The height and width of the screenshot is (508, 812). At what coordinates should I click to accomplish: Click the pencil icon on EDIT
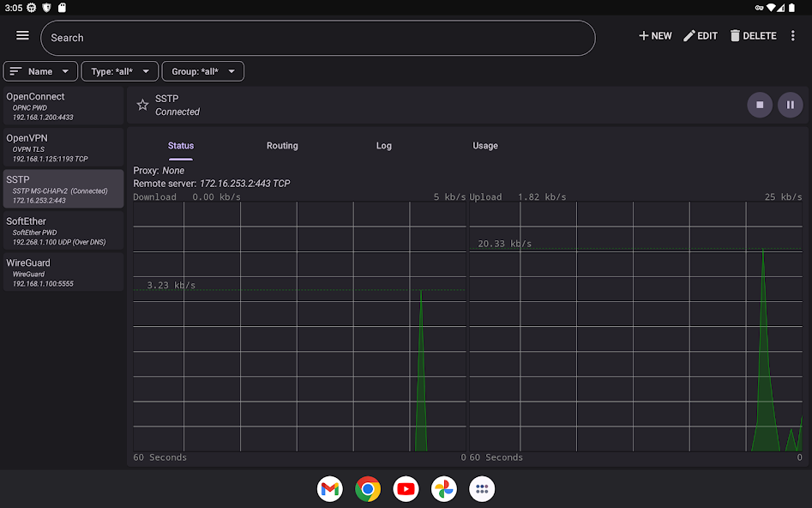pyautogui.click(x=689, y=36)
